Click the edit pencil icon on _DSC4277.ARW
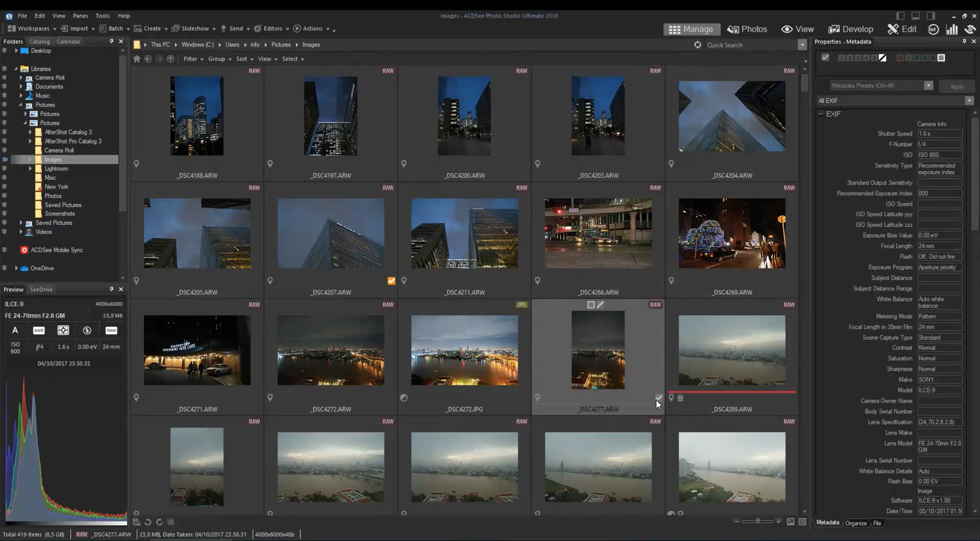This screenshot has width=980, height=541. point(600,305)
